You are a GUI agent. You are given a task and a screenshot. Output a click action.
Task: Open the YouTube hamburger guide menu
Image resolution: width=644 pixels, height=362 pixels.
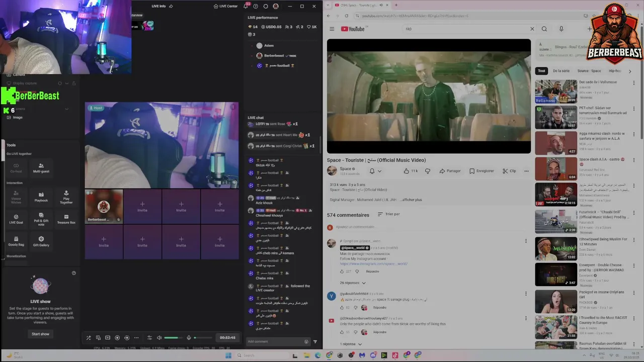332,29
